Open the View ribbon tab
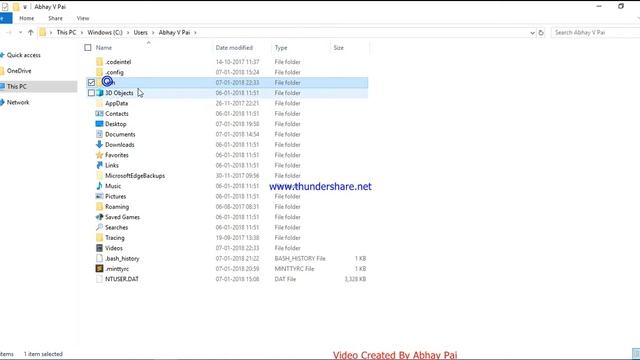640x360 pixels. pos(83,18)
